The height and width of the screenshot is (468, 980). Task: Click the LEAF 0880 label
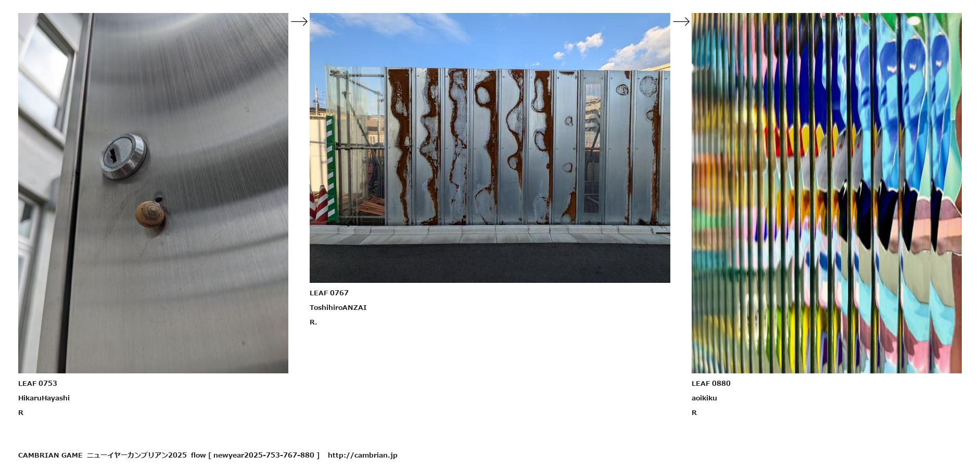click(711, 383)
